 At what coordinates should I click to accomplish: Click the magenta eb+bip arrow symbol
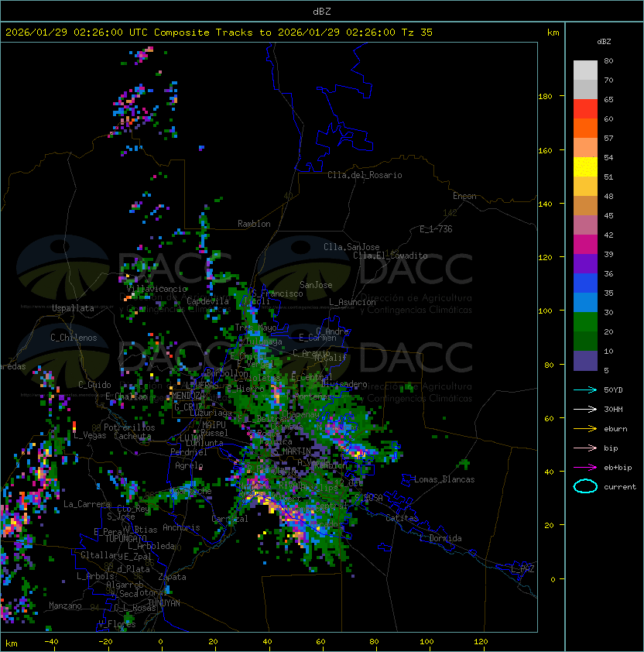point(585,468)
